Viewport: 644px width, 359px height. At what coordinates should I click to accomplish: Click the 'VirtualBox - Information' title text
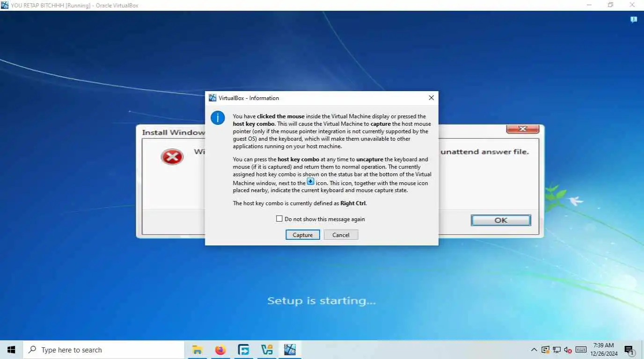249,98
